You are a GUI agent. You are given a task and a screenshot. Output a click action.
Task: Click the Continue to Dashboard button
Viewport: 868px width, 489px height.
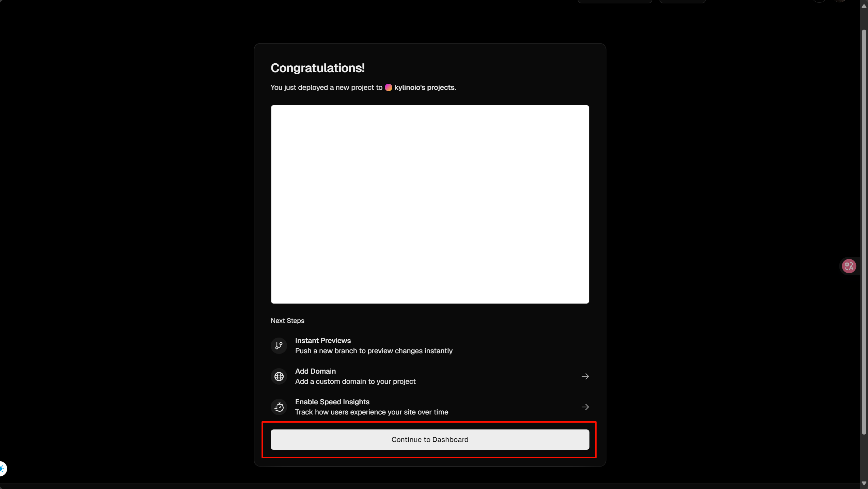pos(430,439)
